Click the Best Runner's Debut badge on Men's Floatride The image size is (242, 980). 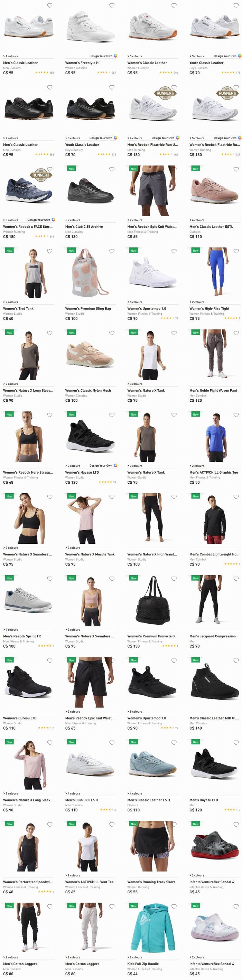click(165, 93)
